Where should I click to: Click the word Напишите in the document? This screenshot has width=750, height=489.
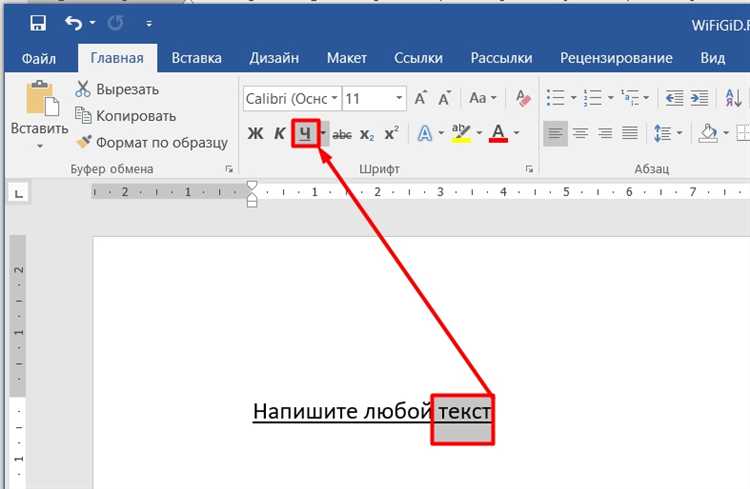pos(305,411)
